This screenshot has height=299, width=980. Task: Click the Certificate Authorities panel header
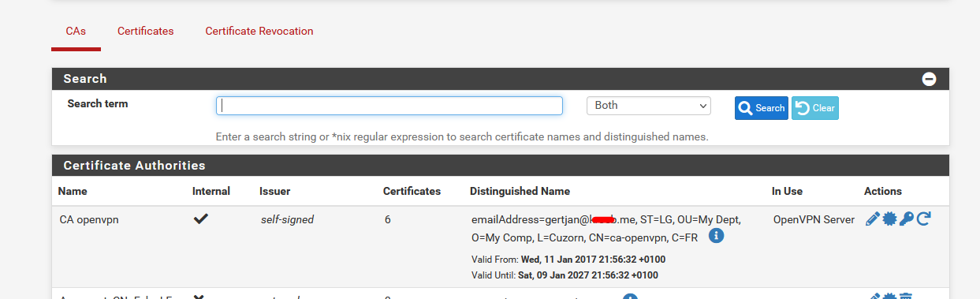pyautogui.click(x=501, y=166)
